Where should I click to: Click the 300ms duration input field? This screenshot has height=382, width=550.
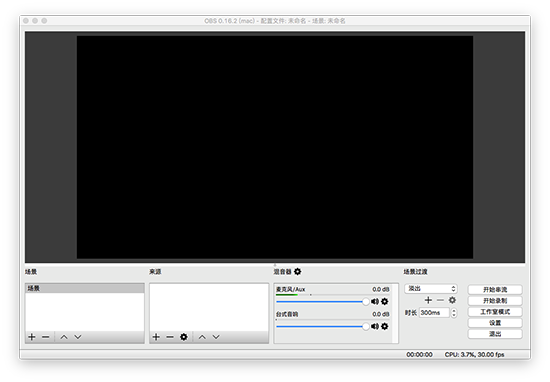pyautogui.click(x=434, y=313)
